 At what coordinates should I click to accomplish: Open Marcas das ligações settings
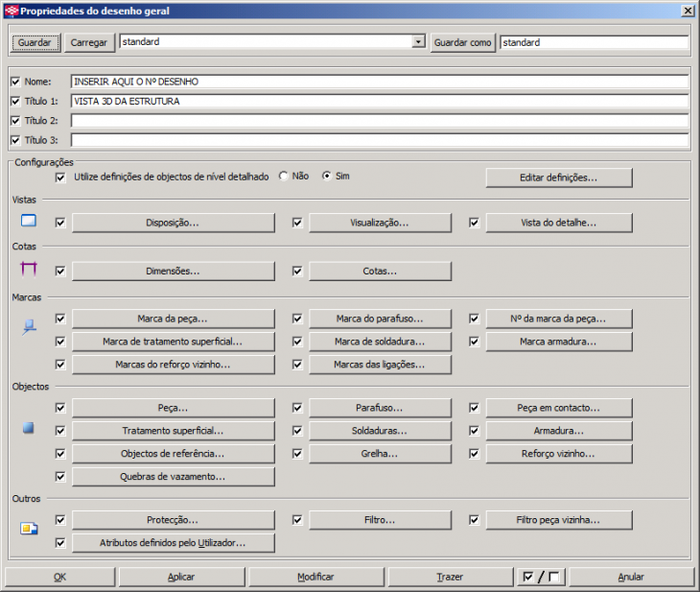pyautogui.click(x=380, y=365)
